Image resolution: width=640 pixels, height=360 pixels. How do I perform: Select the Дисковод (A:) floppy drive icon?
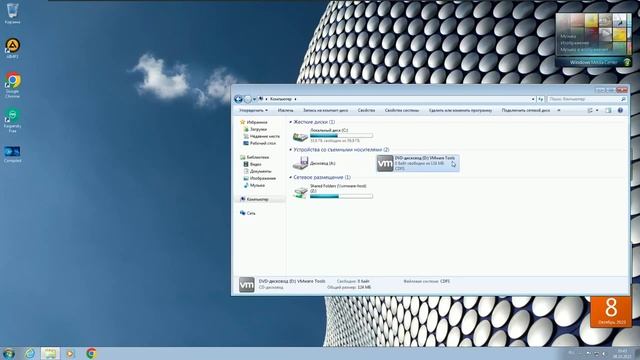[300, 163]
